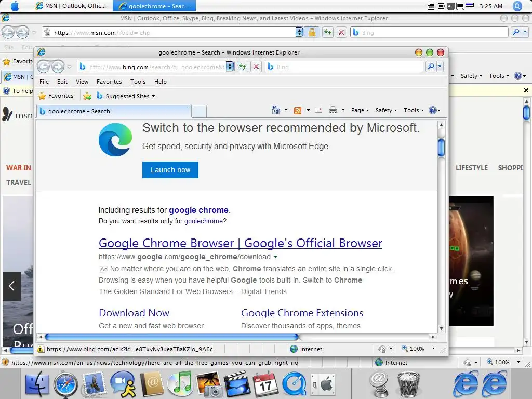Expand Tools dropdown in goolechrome command bar
532x399 pixels.
tap(414, 110)
